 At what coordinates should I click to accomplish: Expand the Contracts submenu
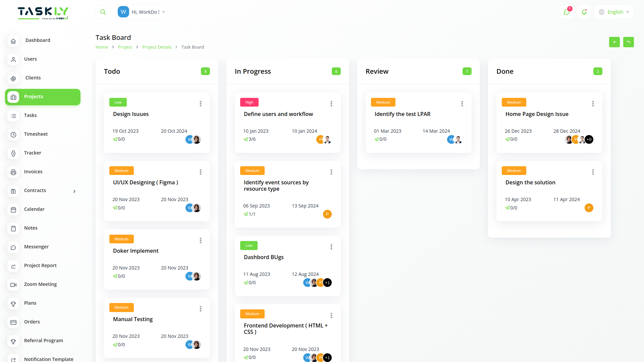74,191
